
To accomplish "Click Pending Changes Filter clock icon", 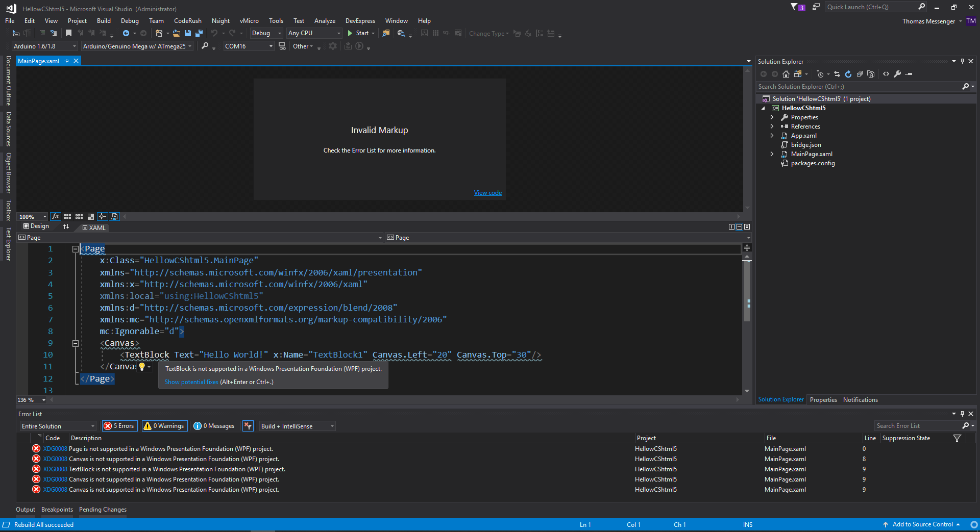I will point(820,74).
